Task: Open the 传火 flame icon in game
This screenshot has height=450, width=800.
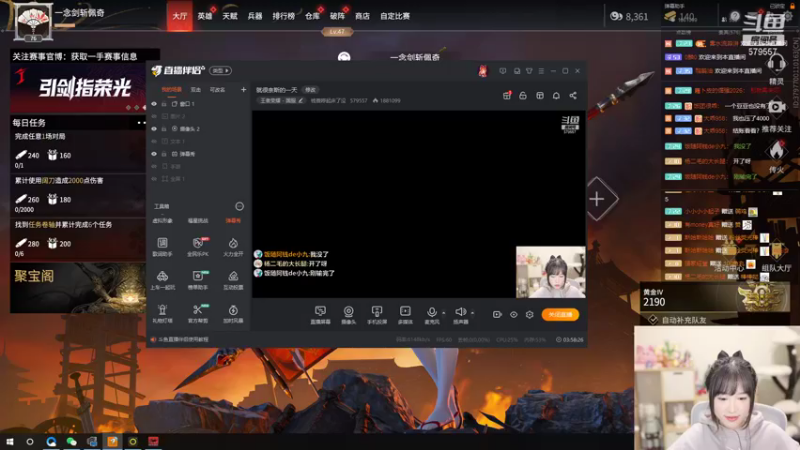Action: coord(776,157)
